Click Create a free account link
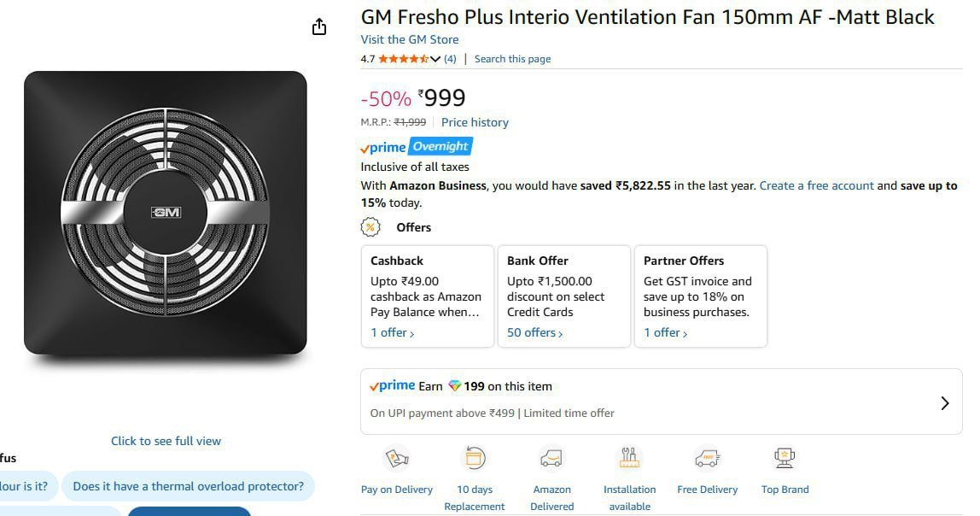 (816, 185)
